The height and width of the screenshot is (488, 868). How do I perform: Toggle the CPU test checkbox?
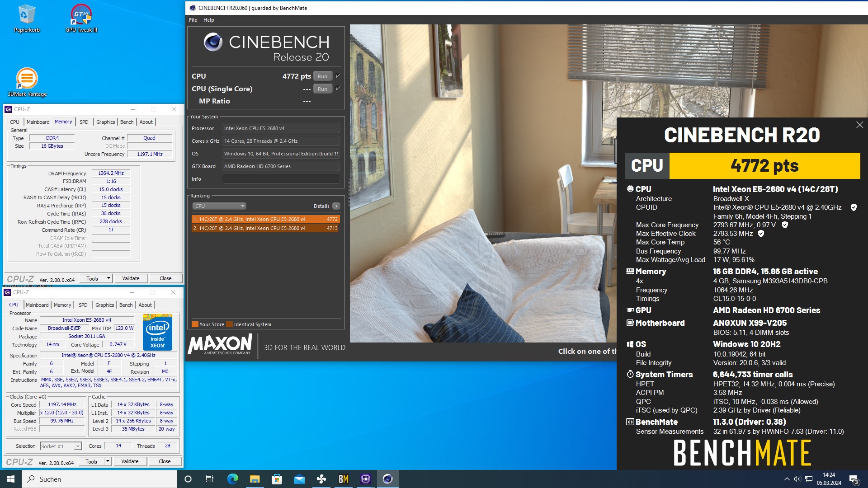tap(338, 76)
